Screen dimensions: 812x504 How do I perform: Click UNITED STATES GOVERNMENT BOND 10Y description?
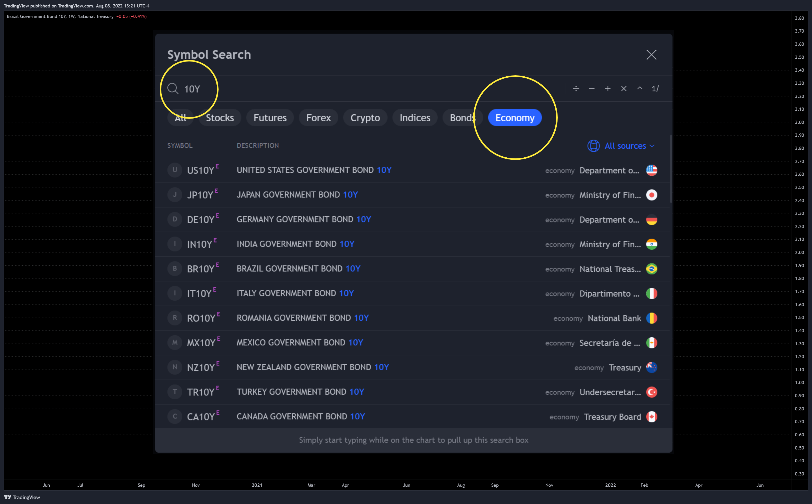[x=314, y=170]
